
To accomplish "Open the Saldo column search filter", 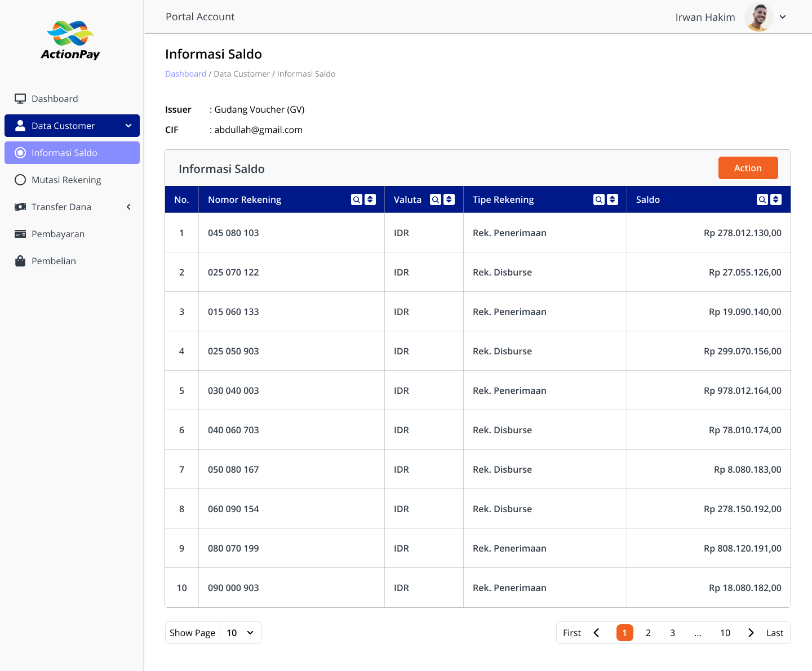I will (762, 199).
